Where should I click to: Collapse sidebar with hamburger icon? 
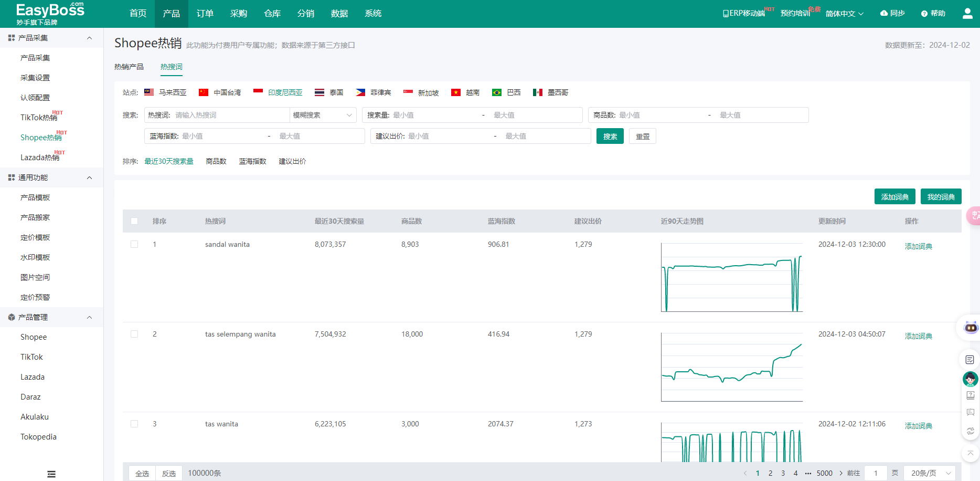click(51, 474)
